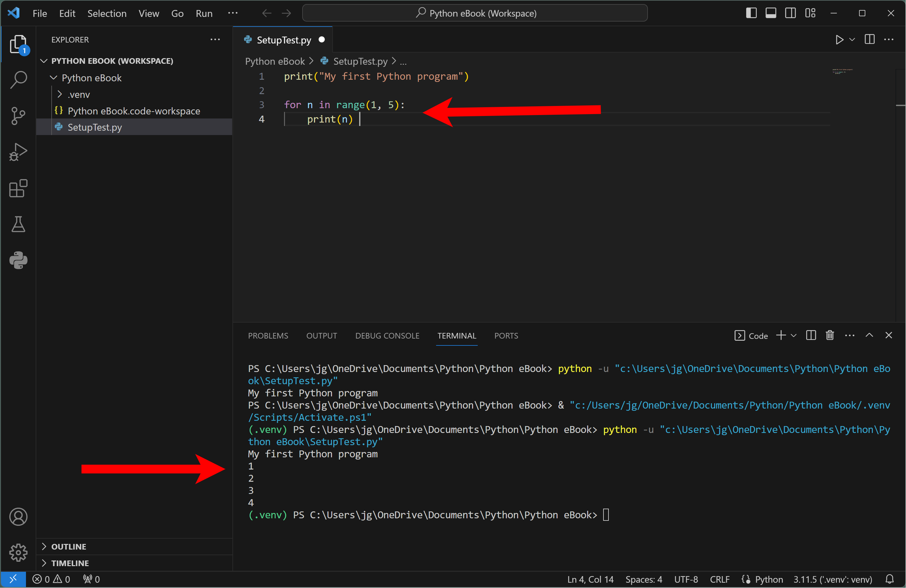Open the Testing flask view
Viewport: 906px width, 588px height.
pos(18,224)
